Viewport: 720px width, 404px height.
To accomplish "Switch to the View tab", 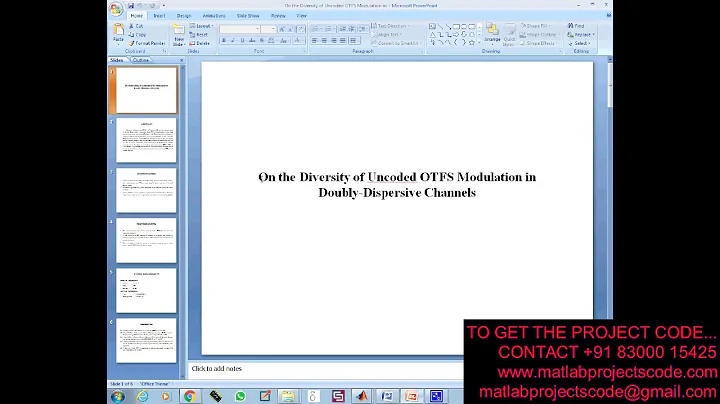I will tap(301, 16).
